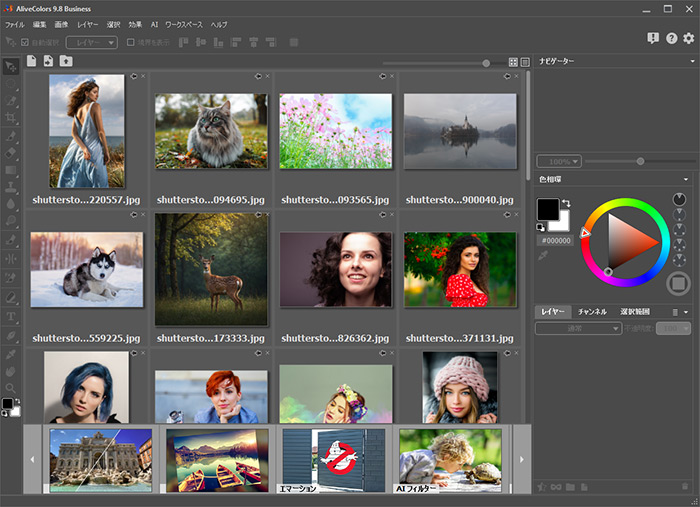Click the #000000 hex color field
This screenshot has height=507, width=700.
pyautogui.click(x=556, y=241)
